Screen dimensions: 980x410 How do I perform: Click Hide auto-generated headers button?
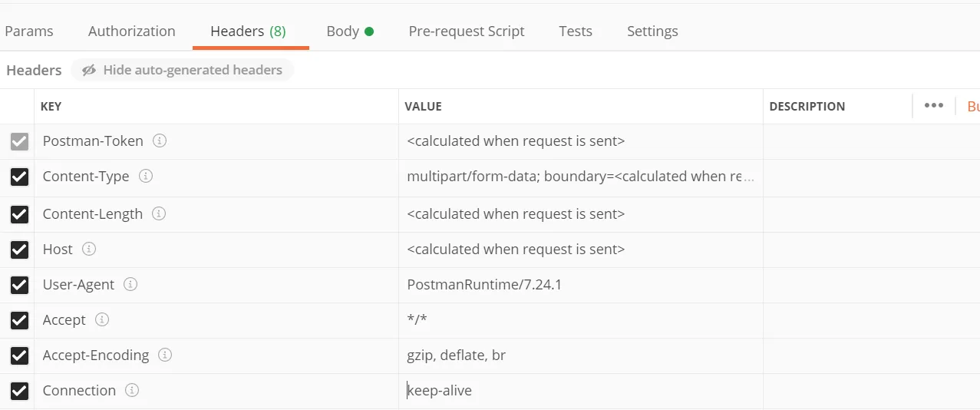pyautogui.click(x=183, y=70)
